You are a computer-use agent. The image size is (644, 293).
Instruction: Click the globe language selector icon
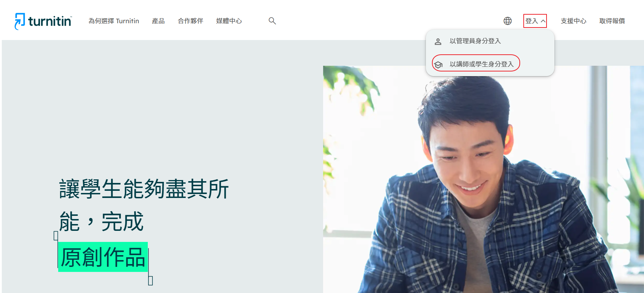click(x=507, y=21)
